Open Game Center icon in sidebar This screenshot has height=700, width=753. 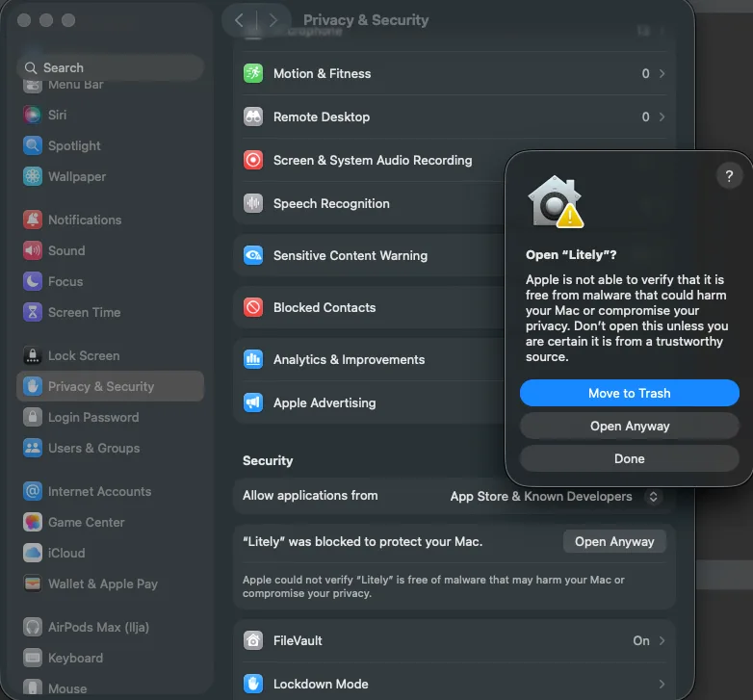32,522
